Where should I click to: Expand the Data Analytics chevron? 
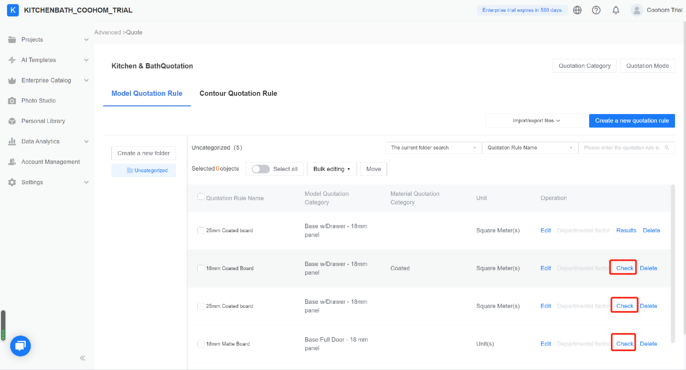pos(86,141)
